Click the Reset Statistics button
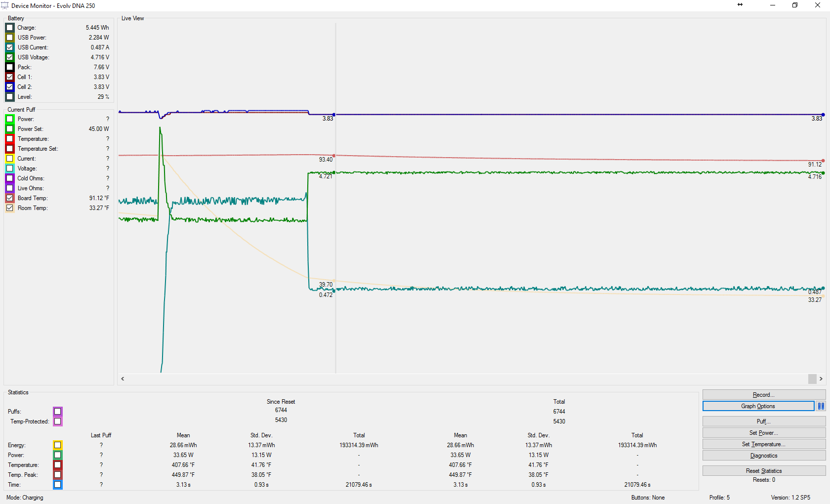830x504 pixels. pos(764,471)
